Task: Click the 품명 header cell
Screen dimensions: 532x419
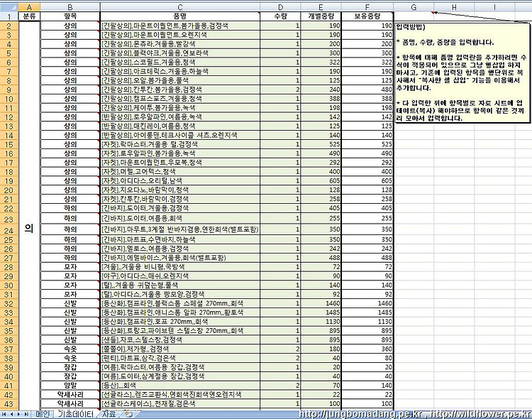Action: pyautogui.click(x=180, y=16)
